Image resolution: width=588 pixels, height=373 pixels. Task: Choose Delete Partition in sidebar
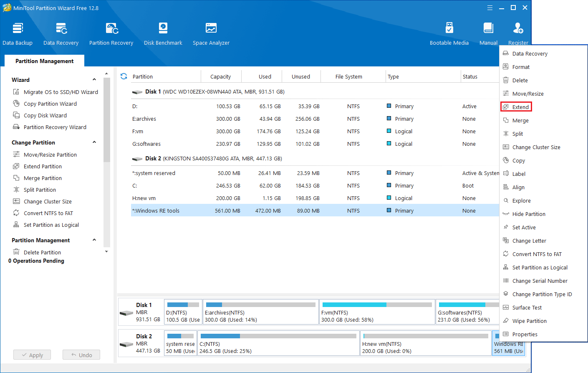(x=37, y=252)
